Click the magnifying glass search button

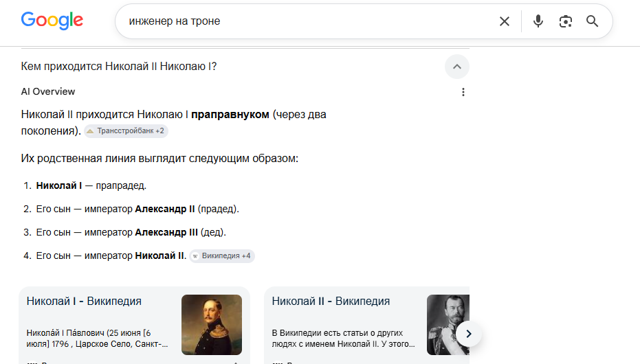[593, 21]
